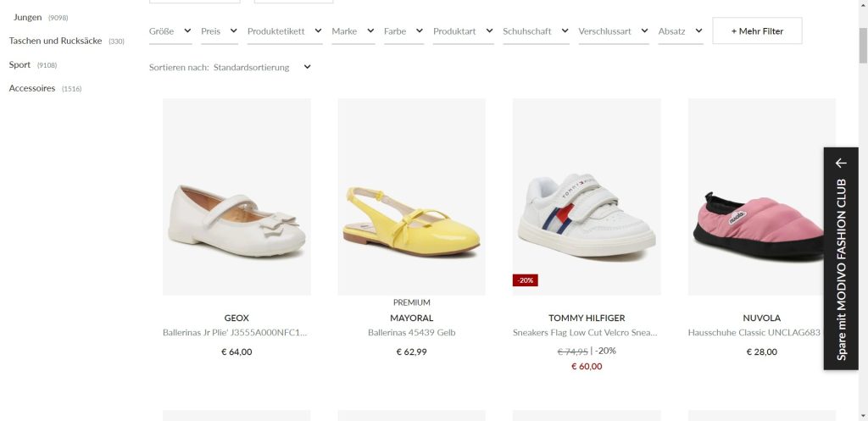Open the Nuvola Hausschuhe Classic product title
This screenshot has width=868, height=421.
(754, 333)
